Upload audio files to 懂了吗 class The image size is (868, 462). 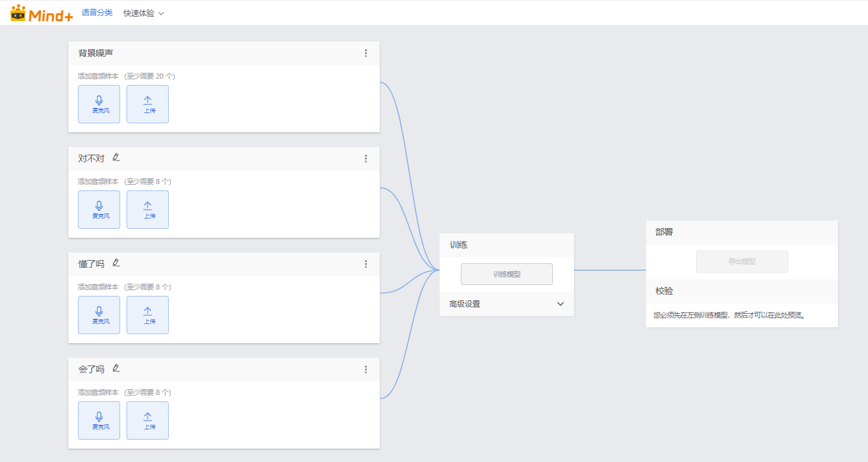(148, 315)
